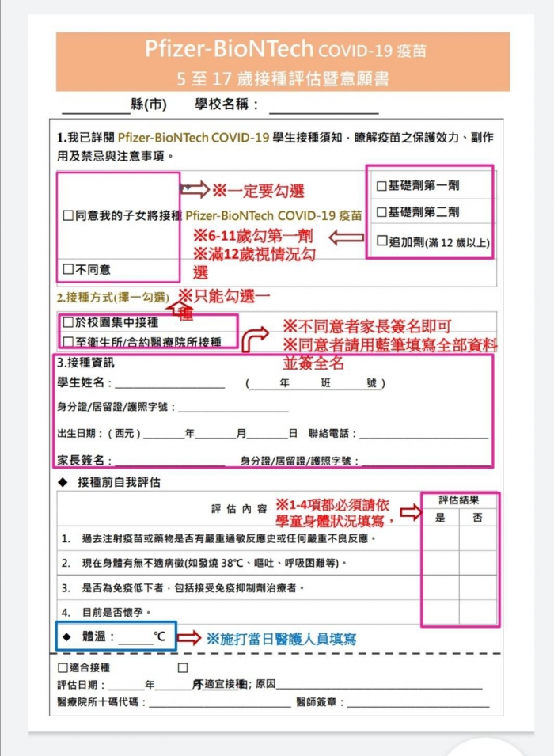Tick the 追加劑(滿12歲以上) checkbox
The height and width of the screenshot is (756, 554).
(x=382, y=241)
